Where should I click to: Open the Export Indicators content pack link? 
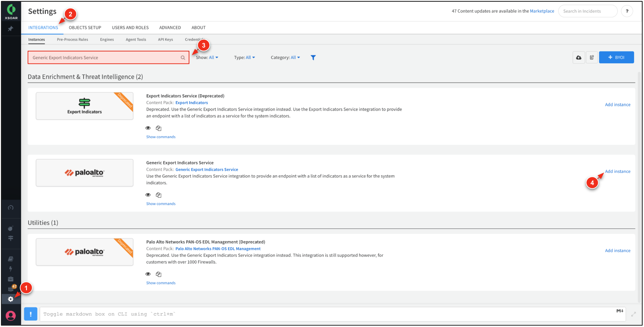point(191,103)
